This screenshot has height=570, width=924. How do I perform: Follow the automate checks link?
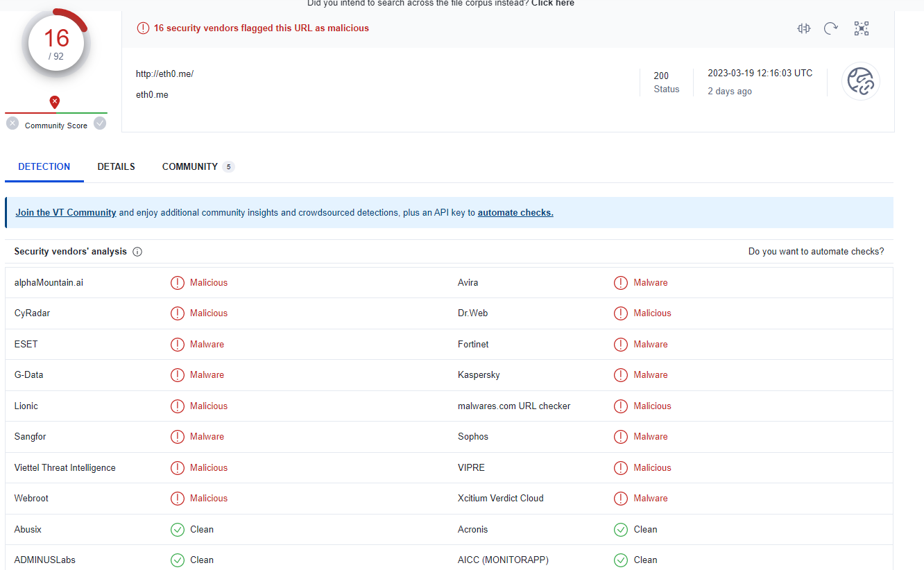[515, 212]
